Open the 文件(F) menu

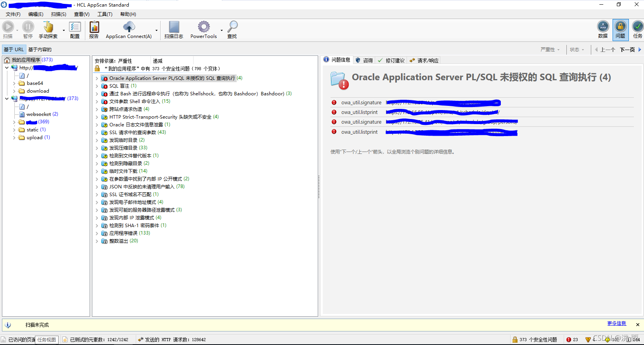[13, 14]
